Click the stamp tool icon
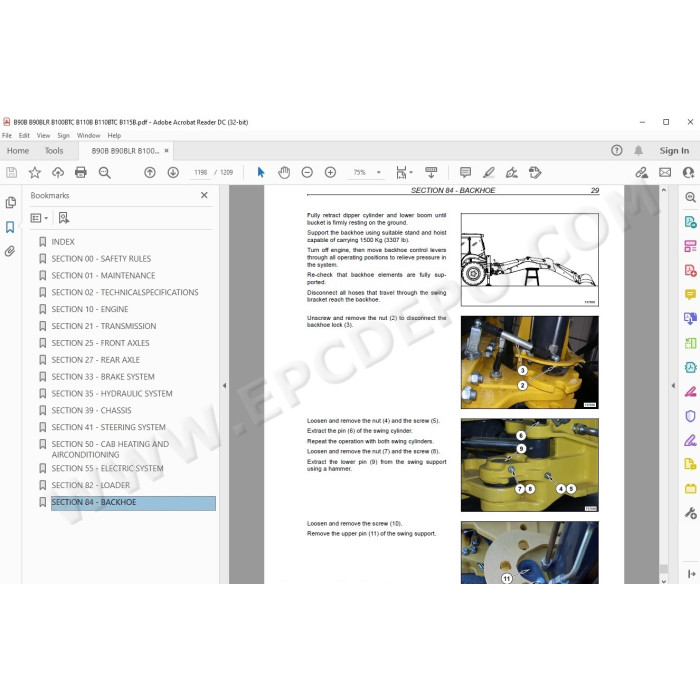Screen dimensions: 700x700 tap(535, 172)
